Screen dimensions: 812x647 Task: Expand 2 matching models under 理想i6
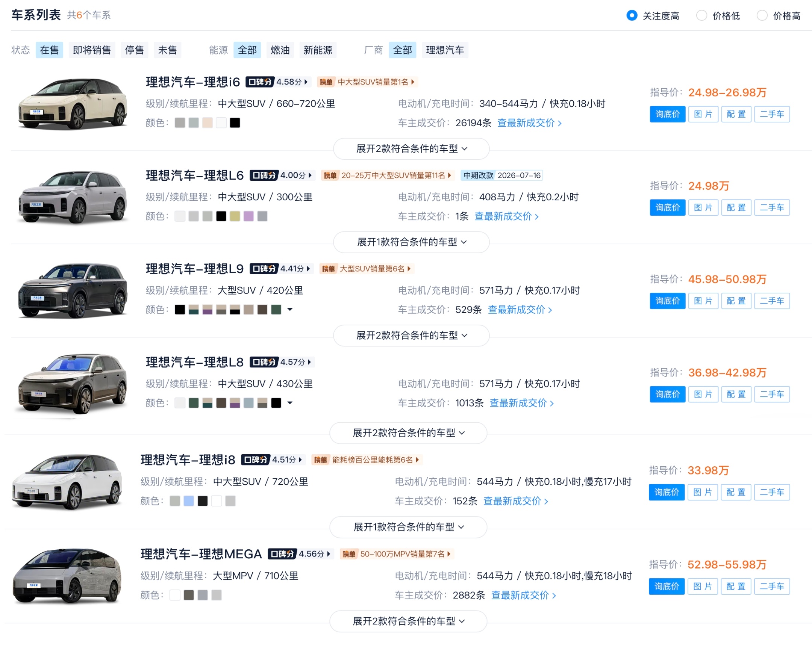click(x=411, y=149)
